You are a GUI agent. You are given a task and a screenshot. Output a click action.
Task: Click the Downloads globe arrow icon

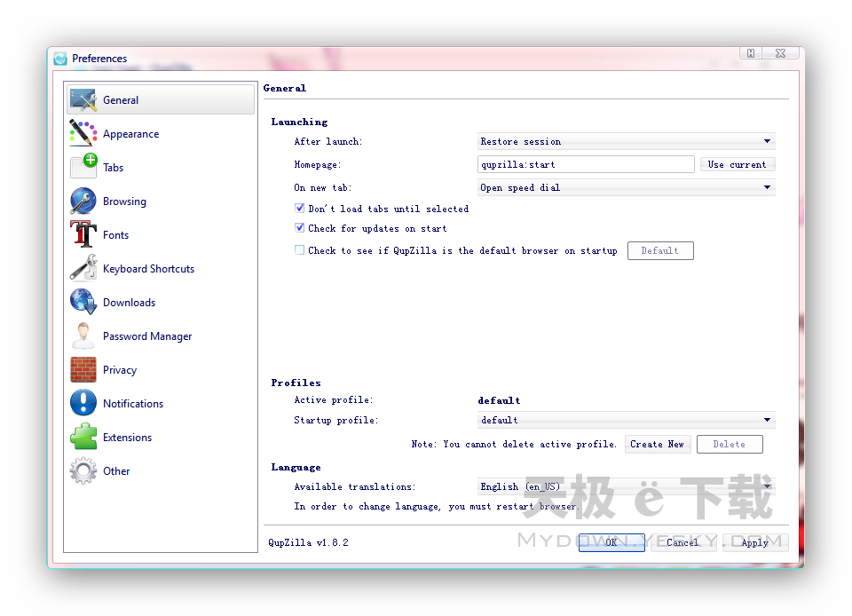tap(83, 302)
